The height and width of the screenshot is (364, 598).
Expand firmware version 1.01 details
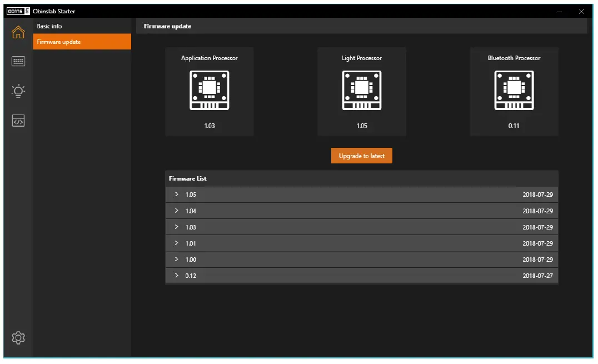[177, 243]
